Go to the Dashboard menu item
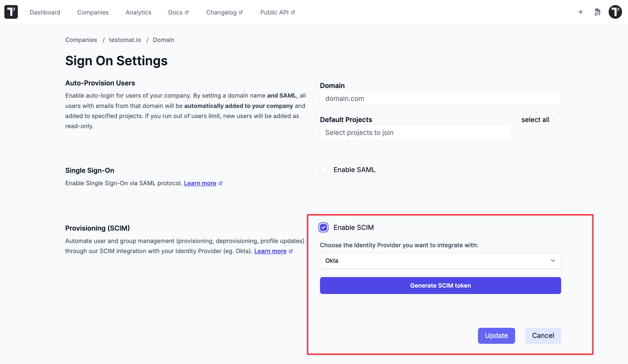Image resolution: width=628 pixels, height=364 pixels. click(x=45, y=12)
